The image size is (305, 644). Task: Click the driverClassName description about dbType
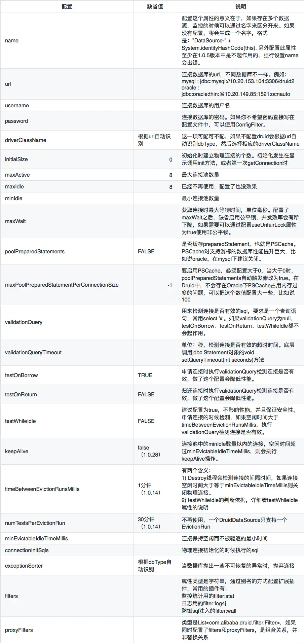[240, 140]
